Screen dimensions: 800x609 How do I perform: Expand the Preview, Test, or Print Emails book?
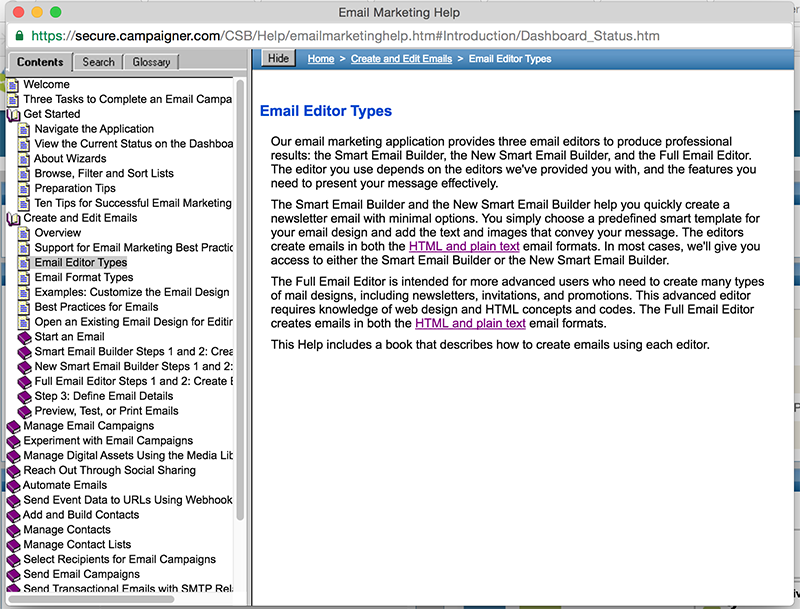click(24, 412)
